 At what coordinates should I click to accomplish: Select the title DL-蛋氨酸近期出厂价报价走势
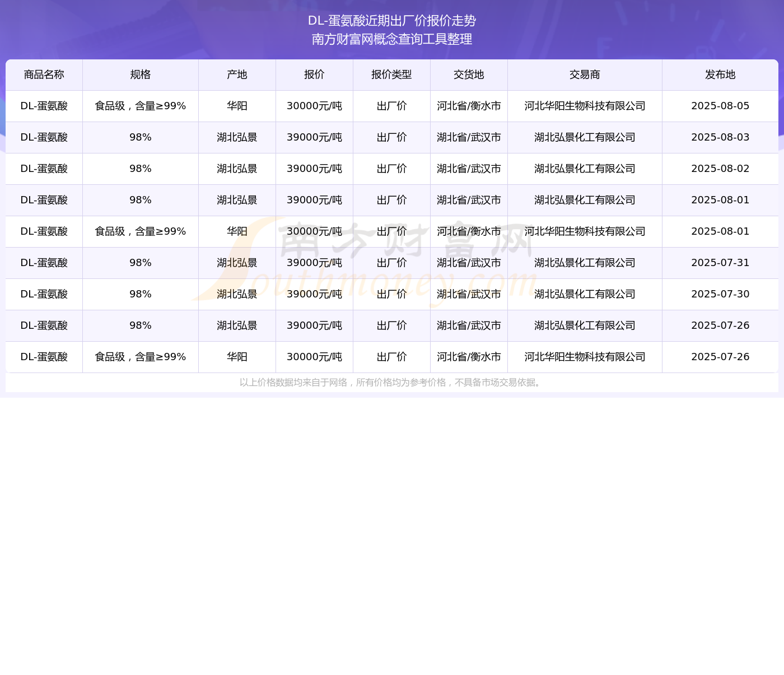click(x=392, y=21)
